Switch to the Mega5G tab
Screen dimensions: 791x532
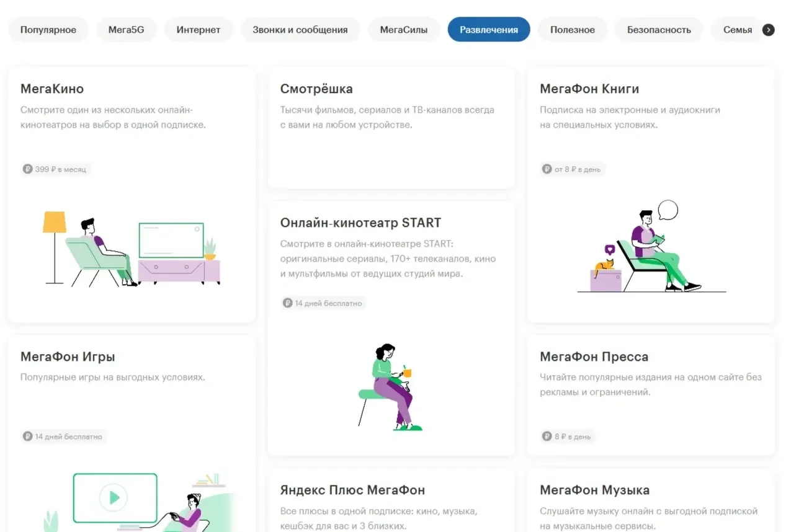126,30
